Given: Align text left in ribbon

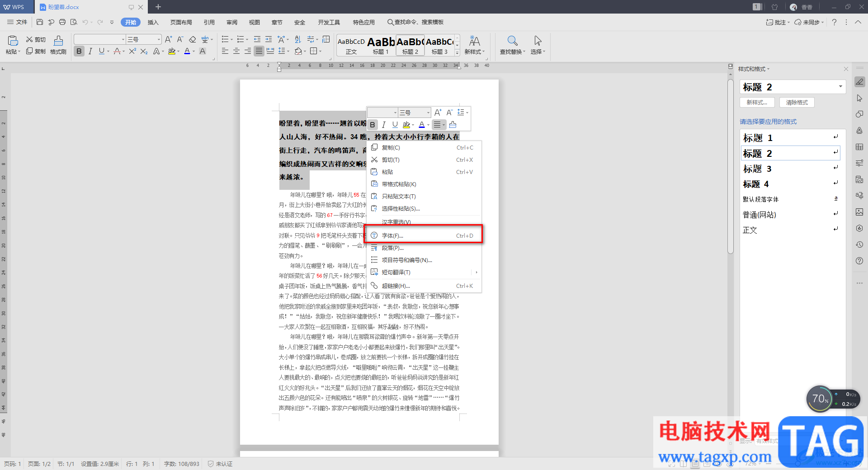Looking at the screenshot, I should click(x=225, y=51).
